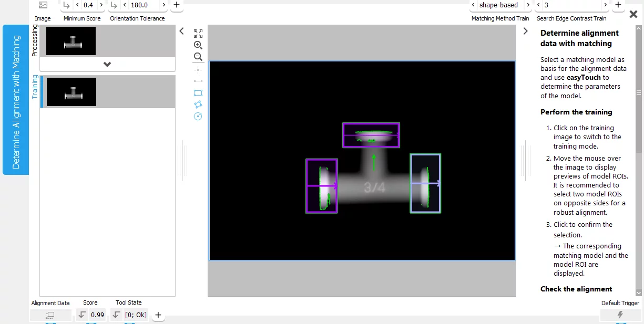Image resolution: width=644 pixels, height=324 pixels.
Task: Add a parameter with top-right plus button
Action: pyautogui.click(x=618, y=5)
